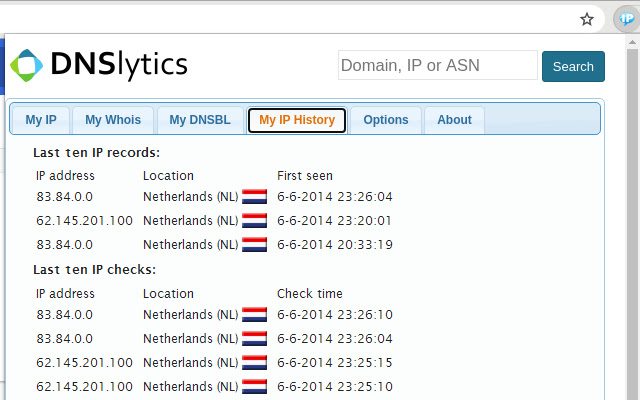Open the My DNSBL tab
640x400 pixels.
(200, 120)
